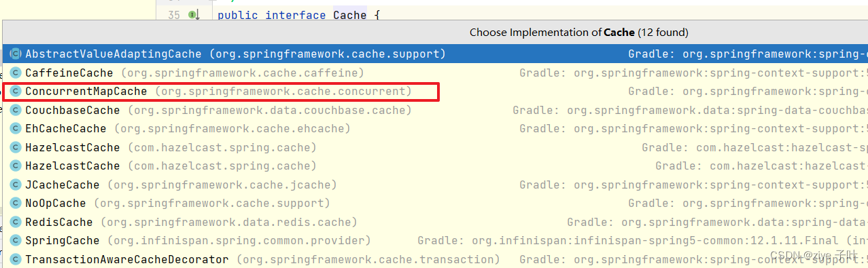Click the ConcurrentMapCache class icon
The image size is (868, 268).
tap(16, 91)
